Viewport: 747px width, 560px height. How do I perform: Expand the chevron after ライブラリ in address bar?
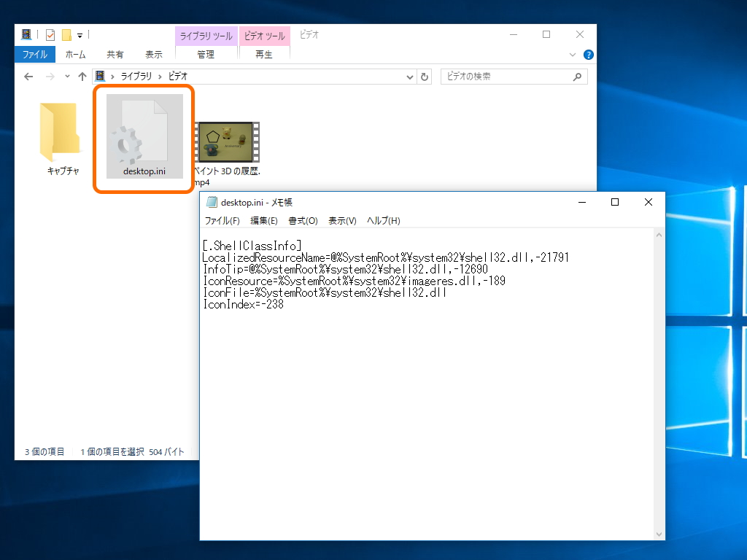point(160,76)
